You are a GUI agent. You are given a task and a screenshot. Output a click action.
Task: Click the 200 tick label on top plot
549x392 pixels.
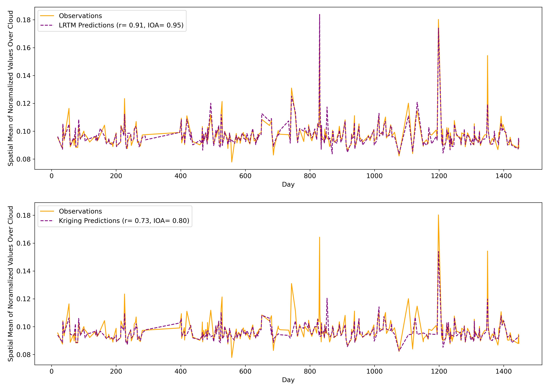pos(116,176)
